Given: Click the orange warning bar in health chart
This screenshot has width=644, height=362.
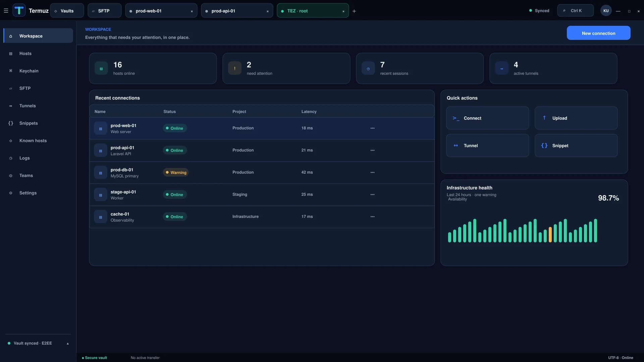Looking at the screenshot, I should coord(550,235).
